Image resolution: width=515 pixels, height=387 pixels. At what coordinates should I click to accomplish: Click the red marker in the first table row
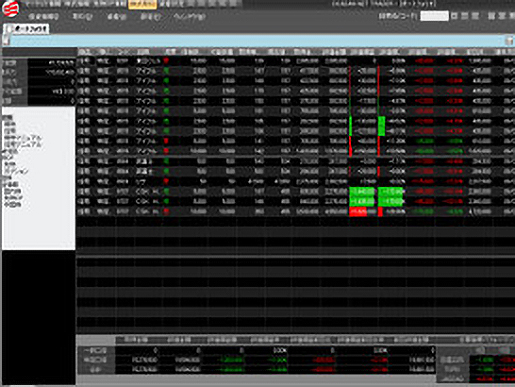tap(166, 61)
